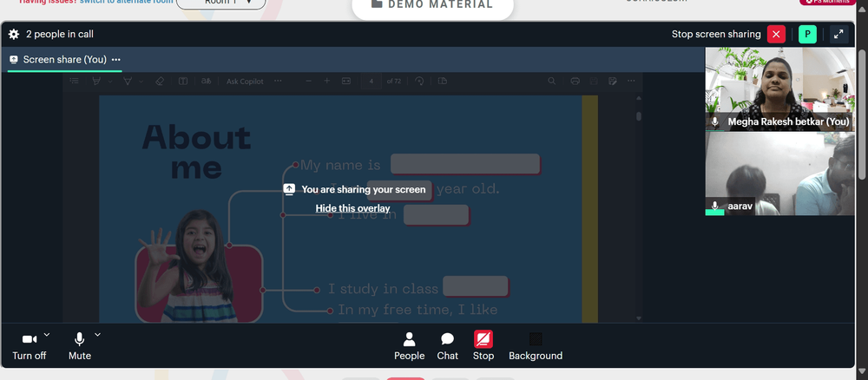Open camera options chevron
Viewport: 868px width, 380px height.
click(x=47, y=334)
